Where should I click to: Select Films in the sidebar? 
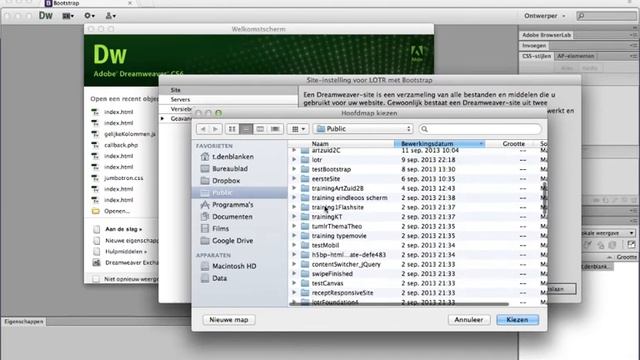pyautogui.click(x=220, y=229)
